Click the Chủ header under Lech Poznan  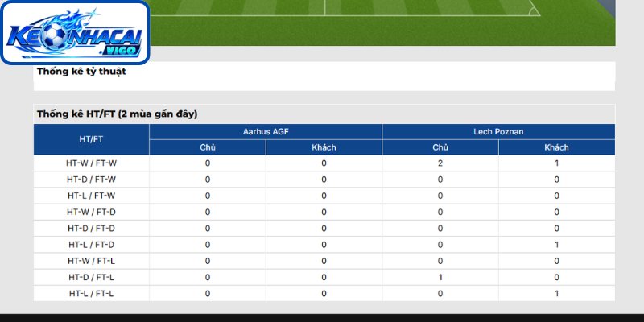click(x=440, y=147)
